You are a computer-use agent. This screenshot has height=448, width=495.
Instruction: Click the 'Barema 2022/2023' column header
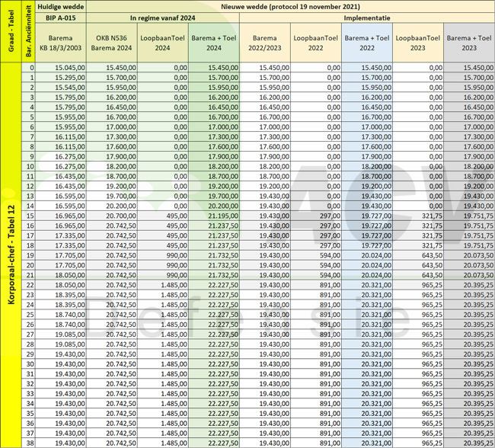(x=265, y=43)
